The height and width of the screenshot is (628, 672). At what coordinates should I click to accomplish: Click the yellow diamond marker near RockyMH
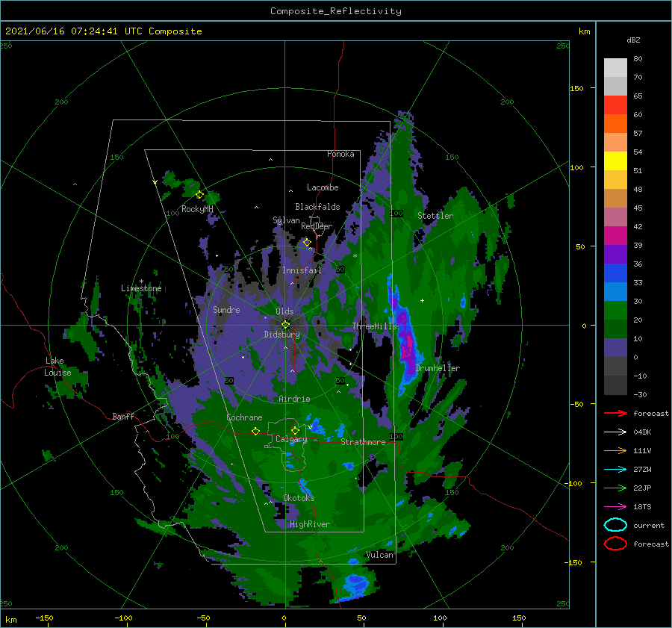click(x=199, y=195)
